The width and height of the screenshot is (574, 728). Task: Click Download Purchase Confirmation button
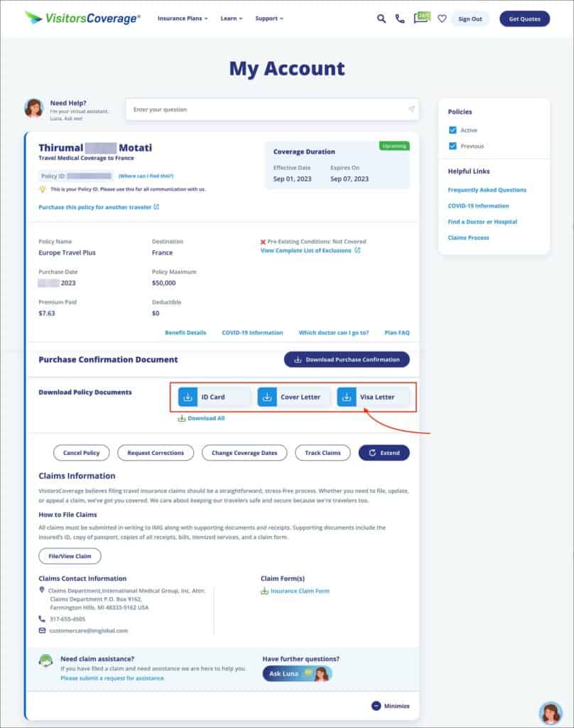[x=347, y=359]
